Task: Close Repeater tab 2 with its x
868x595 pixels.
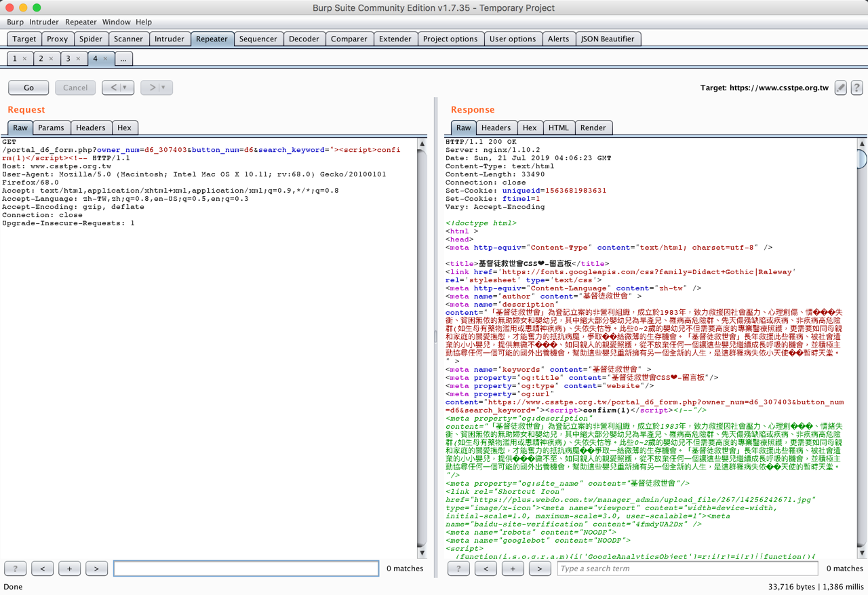Action: click(x=51, y=59)
